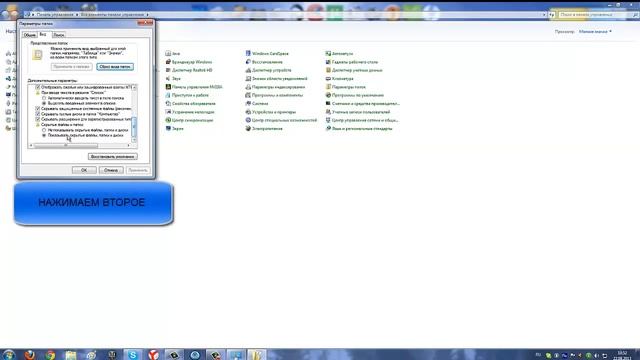Viewport: 640px width, 360px height.
Task: Open Язык и региональные стандарты item
Action: click(x=359, y=129)
